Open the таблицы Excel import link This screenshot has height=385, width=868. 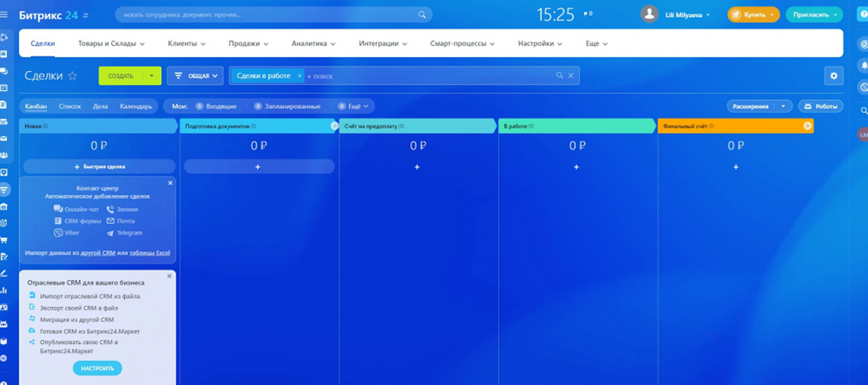150,253
